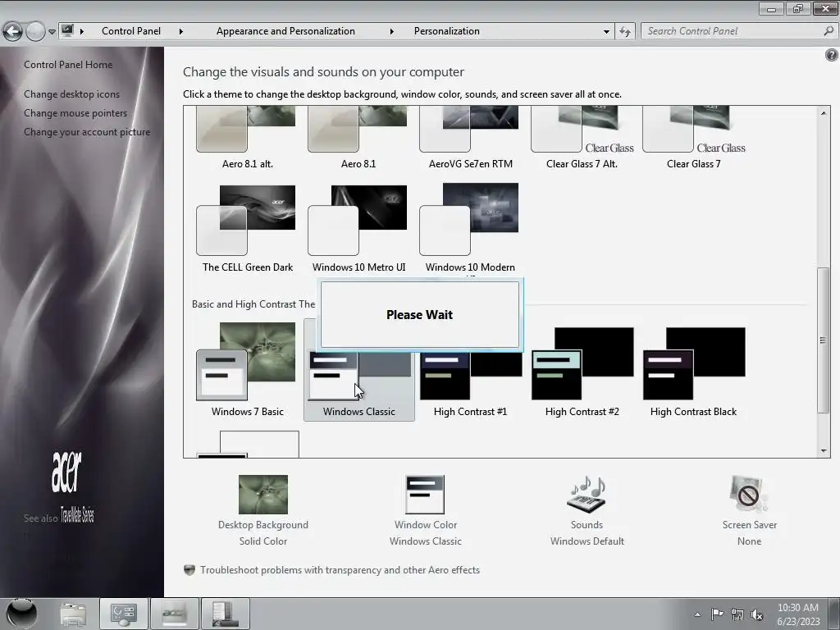Open Change mouse pointers link
This screenshot has height=630, width=840.
(75, 113)
